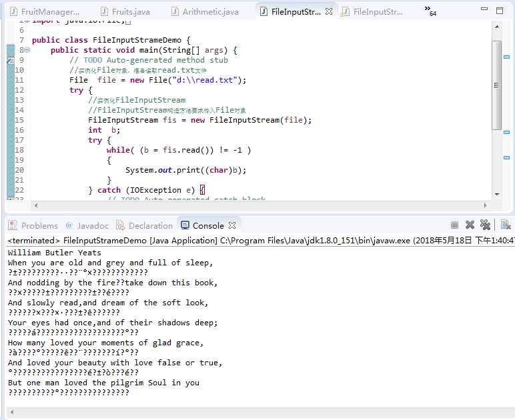Viewport: 515px width, 420px height.
Task: Click Remove All Terminated Launches icon
Action: pos(485,225)
